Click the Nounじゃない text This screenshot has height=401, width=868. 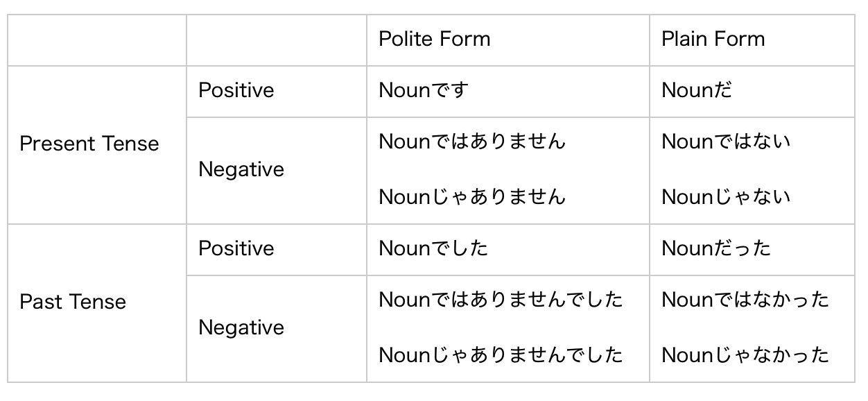(x=726, y=198)
